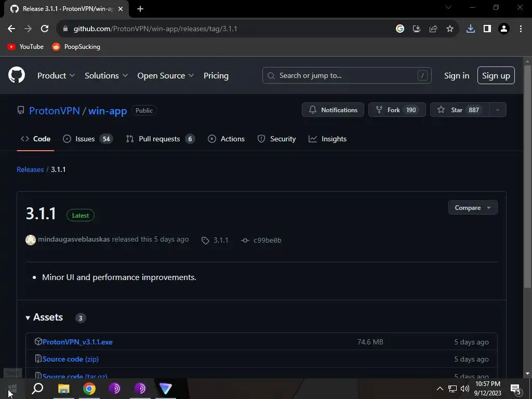Image resolution: width=532 pixels, height=399 pixels.
Task: Open the YouTube bookmark
Action: click(x=25, y=47)
